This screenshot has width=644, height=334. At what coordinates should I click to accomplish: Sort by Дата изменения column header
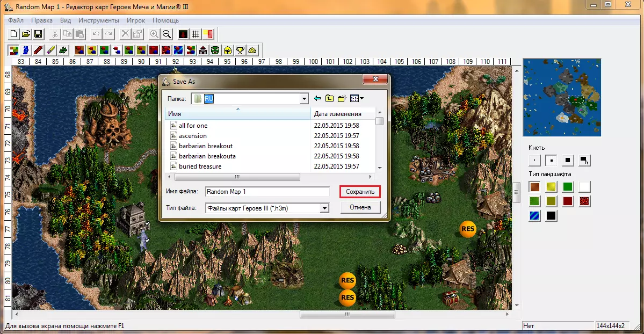pos(343,113)
